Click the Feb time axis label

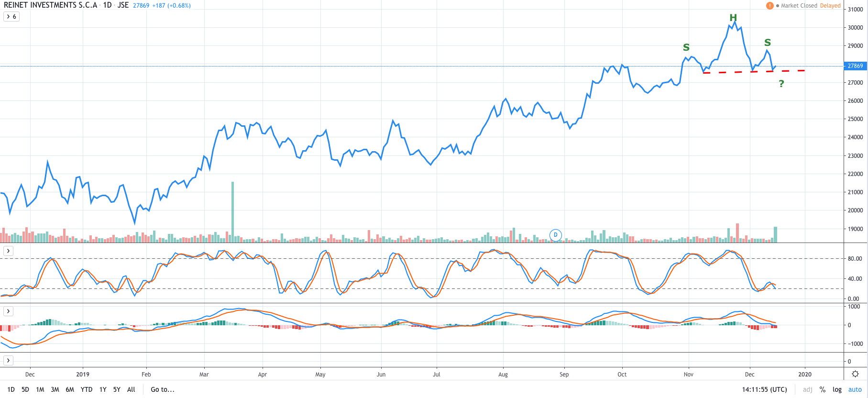coord(146,375)
